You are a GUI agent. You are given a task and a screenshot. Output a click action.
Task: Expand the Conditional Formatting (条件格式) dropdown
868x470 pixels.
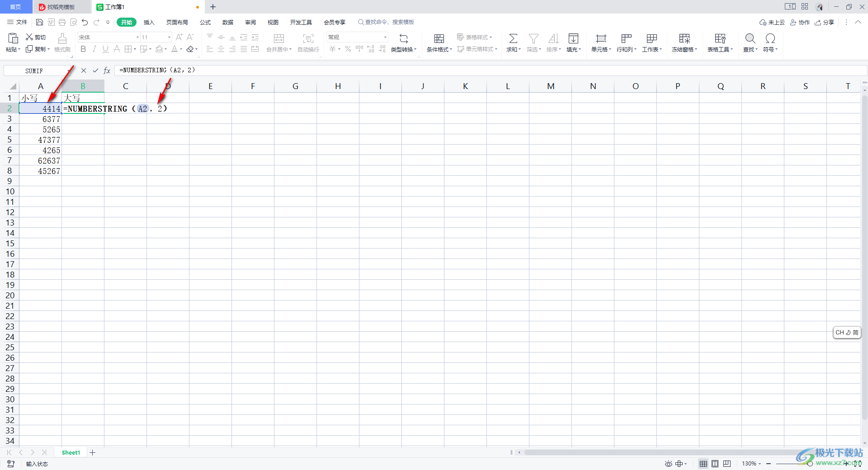click(x=451, y=50)
